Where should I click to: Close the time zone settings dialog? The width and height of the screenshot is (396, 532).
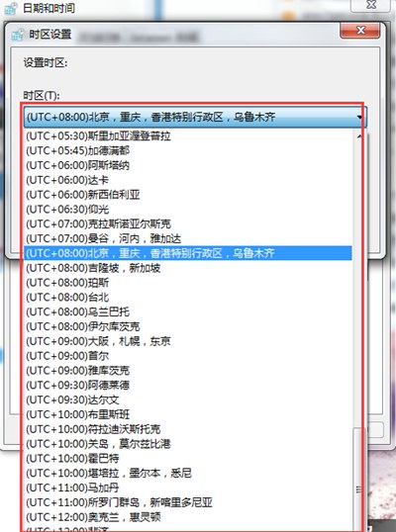point(360,31)
